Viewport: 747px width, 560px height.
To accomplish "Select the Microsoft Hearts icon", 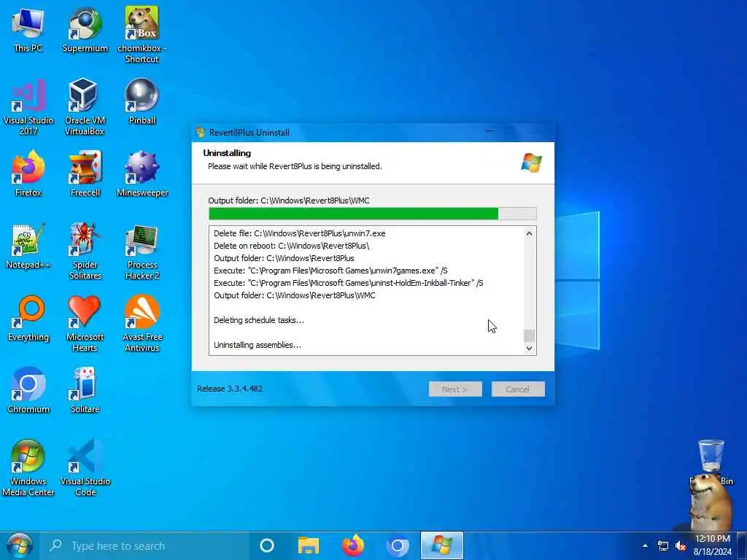I will click(x=85, y=324).
